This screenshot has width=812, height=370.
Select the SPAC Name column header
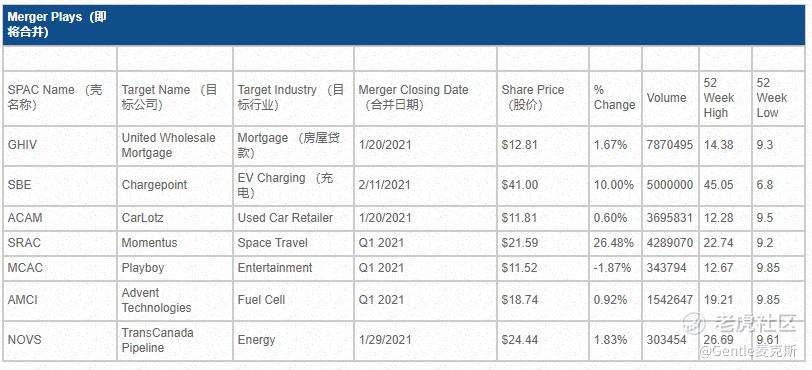coord(55,97)
